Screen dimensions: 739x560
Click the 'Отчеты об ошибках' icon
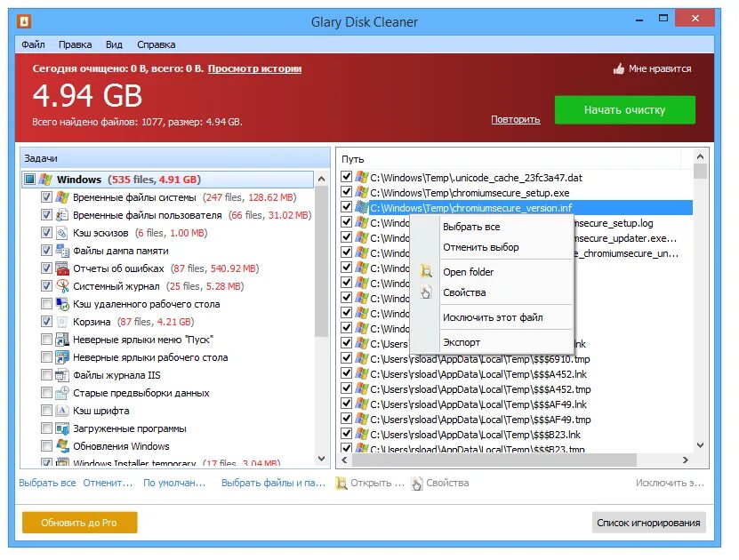pos(62,268)
